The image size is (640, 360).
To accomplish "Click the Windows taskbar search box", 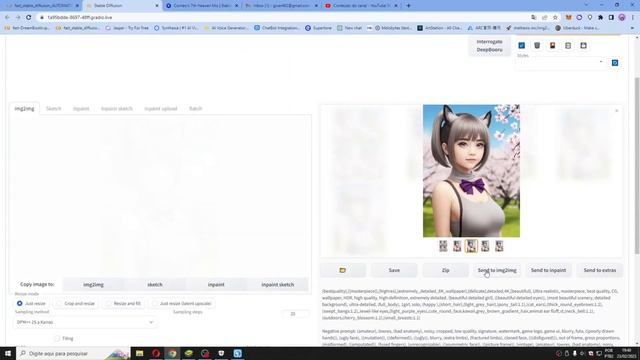I will point(73,353).
